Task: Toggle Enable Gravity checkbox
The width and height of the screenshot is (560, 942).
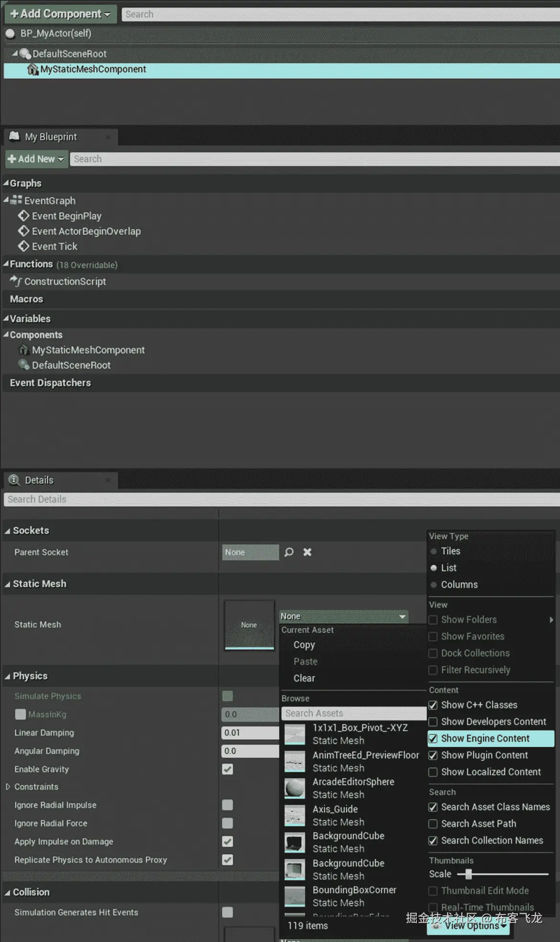Action: (228, 769)
